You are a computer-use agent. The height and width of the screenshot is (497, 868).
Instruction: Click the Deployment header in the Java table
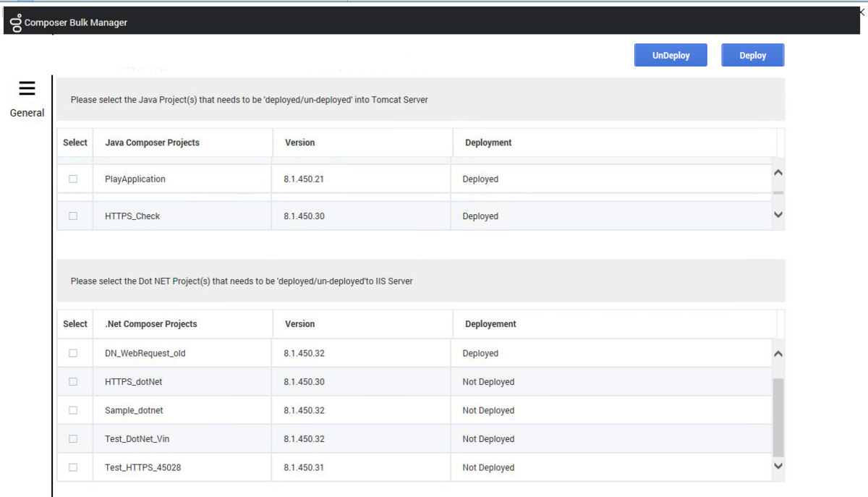488,143
